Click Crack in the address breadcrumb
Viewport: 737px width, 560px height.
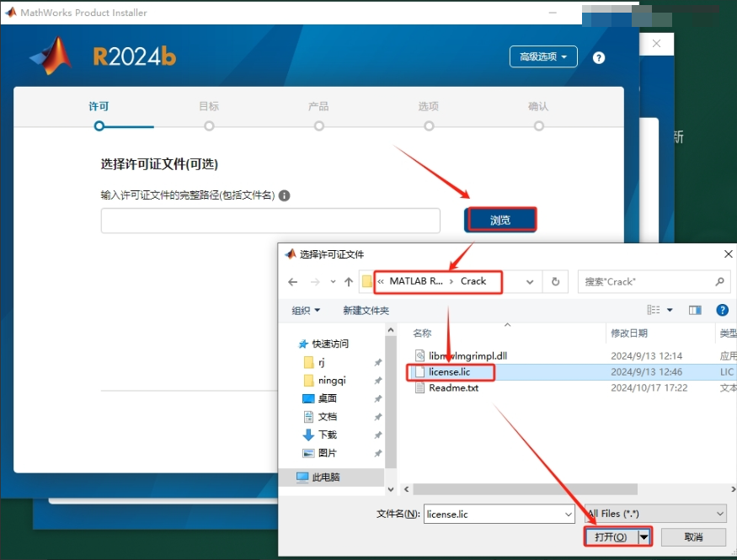click(473, 281)
